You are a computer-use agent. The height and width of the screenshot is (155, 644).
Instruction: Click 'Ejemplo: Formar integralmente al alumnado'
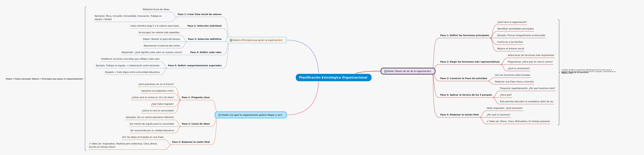(x=521, y=35)
